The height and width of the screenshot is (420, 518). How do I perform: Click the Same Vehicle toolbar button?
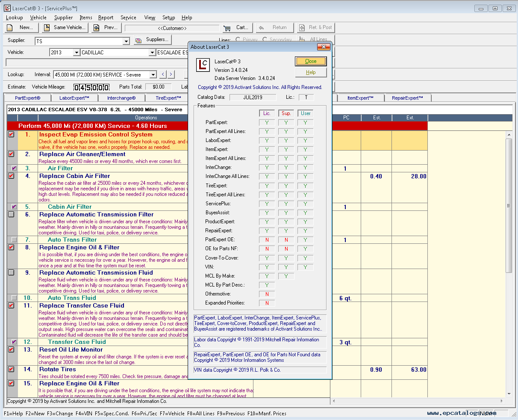pyautogui.click(x=65, y=27)
